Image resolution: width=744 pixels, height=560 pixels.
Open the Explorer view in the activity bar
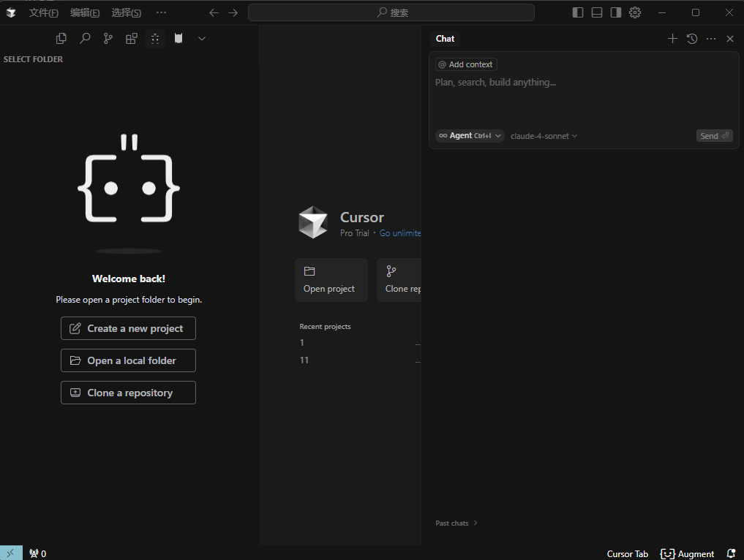pos(61,39)
